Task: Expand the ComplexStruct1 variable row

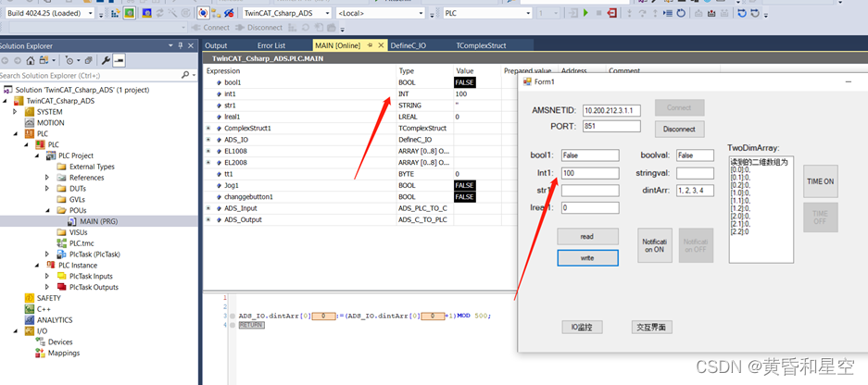Action: pyautogui.click(x=208, y=129)
